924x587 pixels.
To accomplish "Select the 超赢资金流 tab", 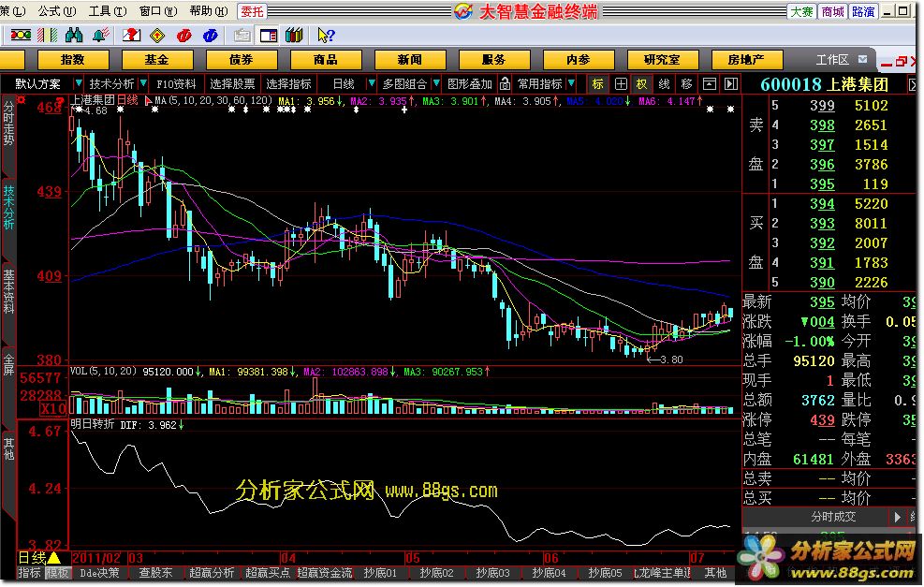I will tap(325, 573).
